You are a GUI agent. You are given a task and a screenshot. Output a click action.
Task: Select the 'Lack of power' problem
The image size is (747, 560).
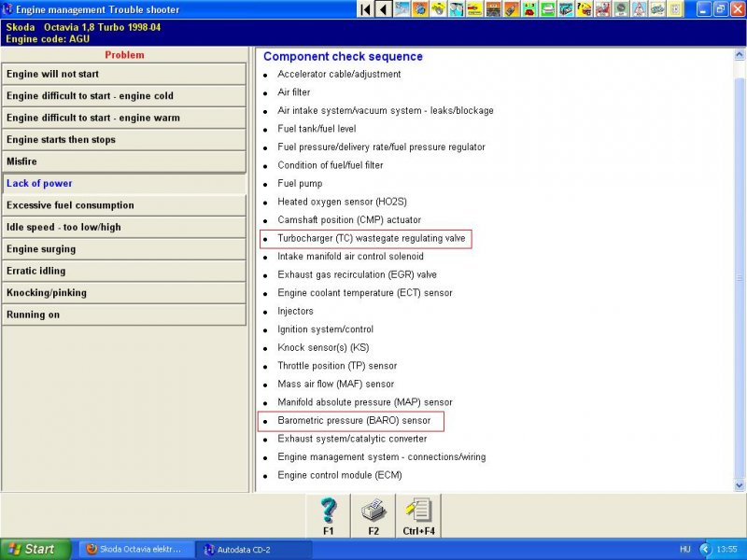[x=124, y=184]
